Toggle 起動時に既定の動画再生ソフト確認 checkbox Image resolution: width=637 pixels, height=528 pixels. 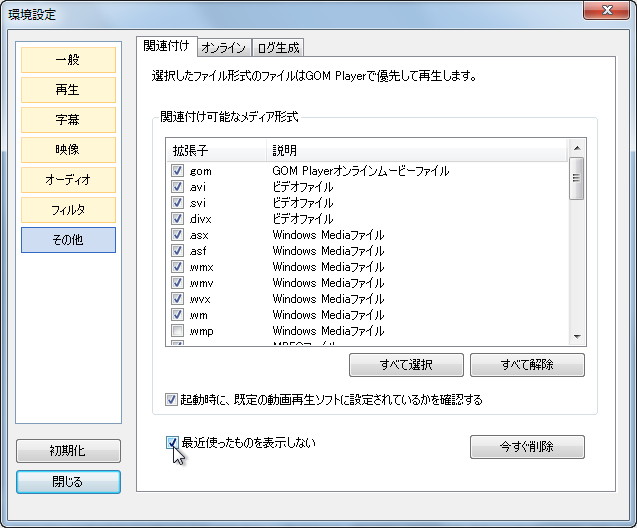coord(171,400)
